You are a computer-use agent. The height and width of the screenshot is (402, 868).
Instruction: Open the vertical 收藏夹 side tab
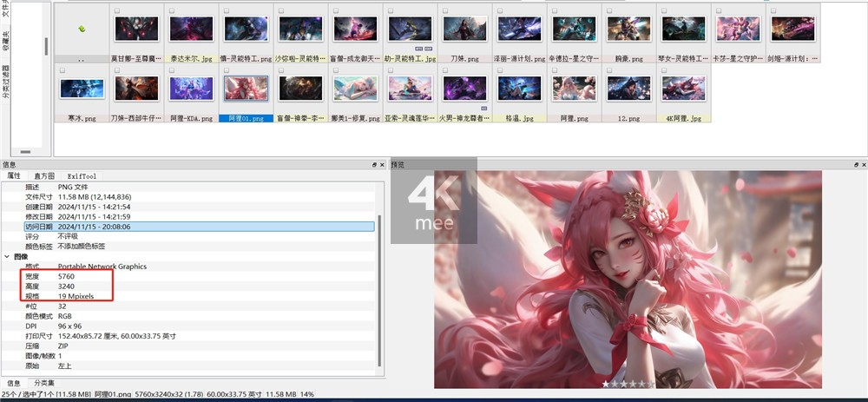[5, 42]
